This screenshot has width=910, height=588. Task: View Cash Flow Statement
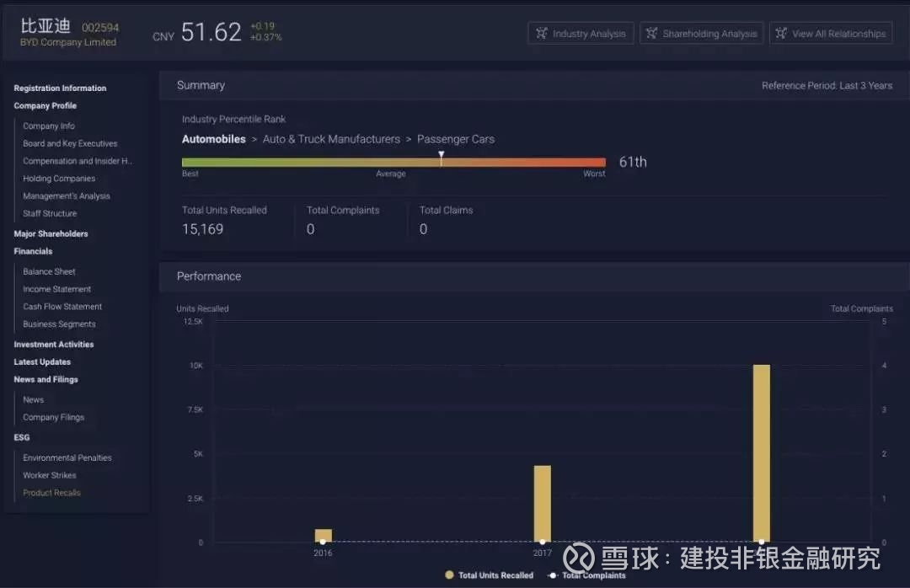62,307
